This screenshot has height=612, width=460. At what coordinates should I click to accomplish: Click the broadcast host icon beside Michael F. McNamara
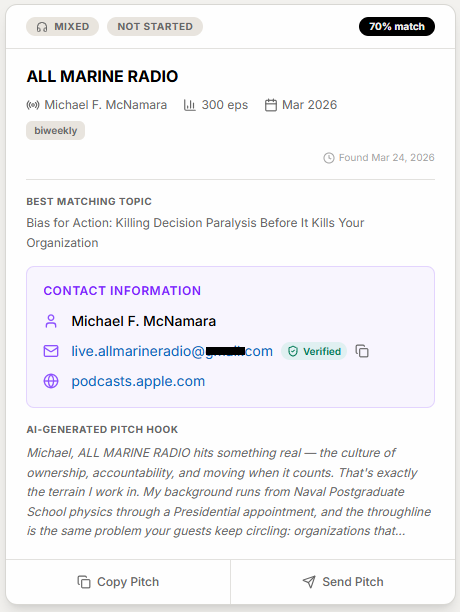pos(33,105)
